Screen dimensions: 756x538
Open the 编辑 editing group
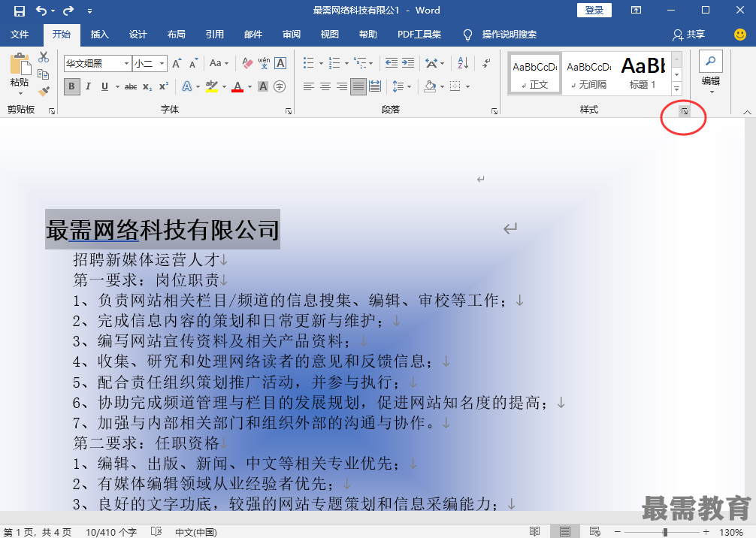click(711, 72)
